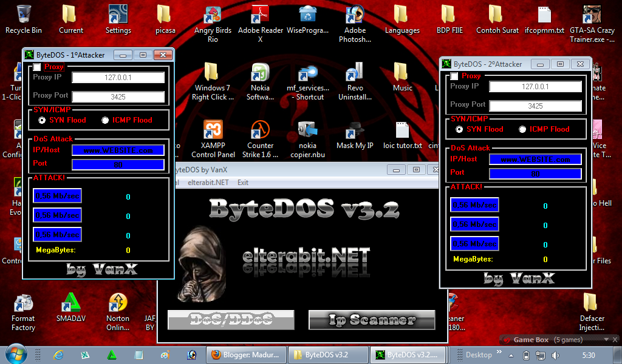Click second 0,56 Mb/sec button in 1ºAttacker
Image resolution: width=622 pixels, height=364 pixels.
[58, 215]
